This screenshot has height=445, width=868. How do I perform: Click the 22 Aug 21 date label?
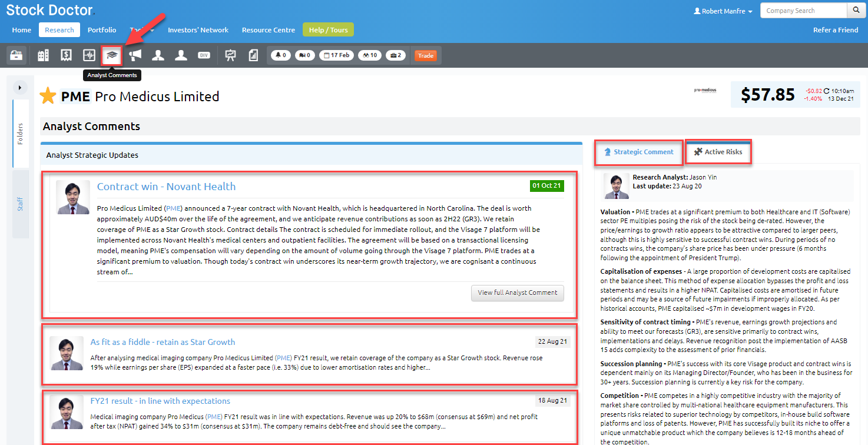point(553,341)
